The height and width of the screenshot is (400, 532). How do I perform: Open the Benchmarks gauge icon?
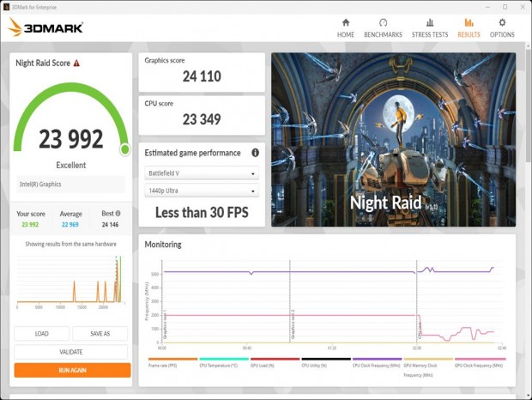383,22
